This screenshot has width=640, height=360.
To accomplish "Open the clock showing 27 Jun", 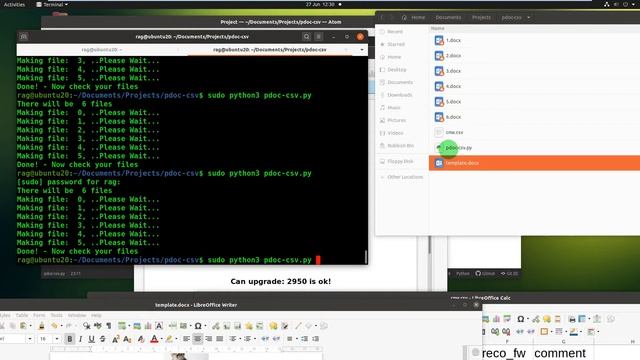I will click(x=321, y=4).
